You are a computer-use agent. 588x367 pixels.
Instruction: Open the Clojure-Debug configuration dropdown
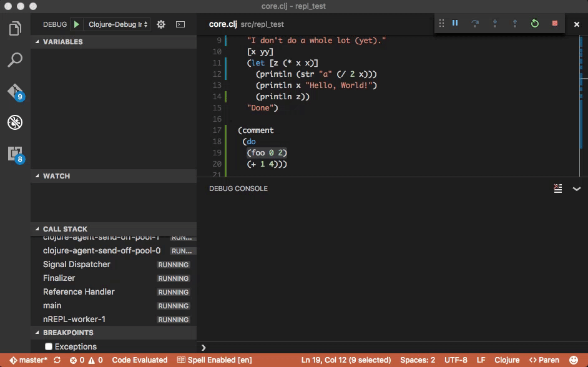point(117,24)
